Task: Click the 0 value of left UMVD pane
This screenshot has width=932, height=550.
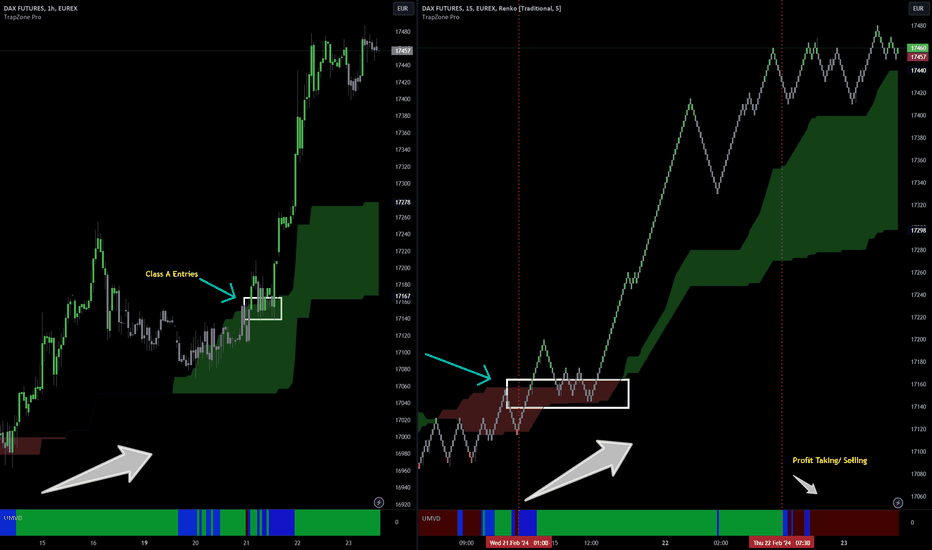Action: tap(396, 522)
